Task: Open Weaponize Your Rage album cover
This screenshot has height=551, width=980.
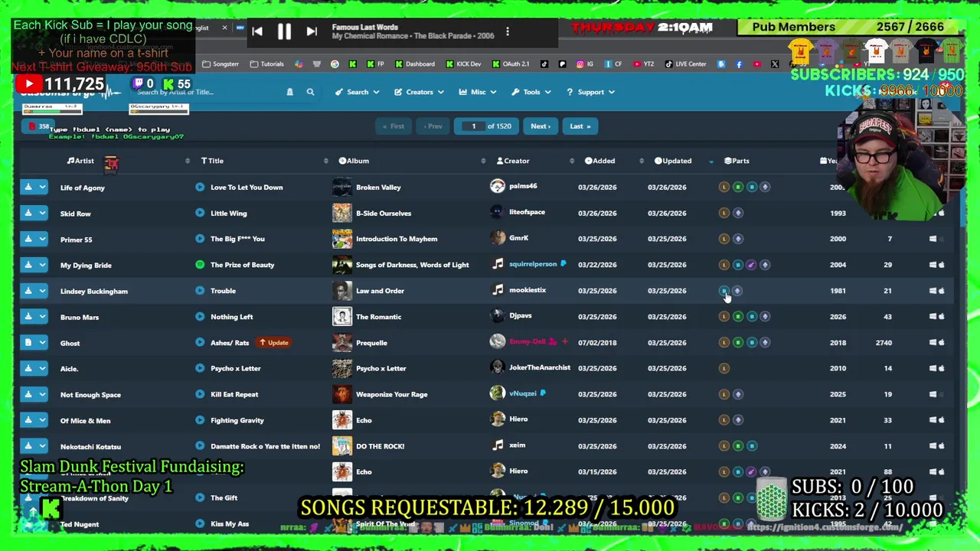Action: pos(342,394)
